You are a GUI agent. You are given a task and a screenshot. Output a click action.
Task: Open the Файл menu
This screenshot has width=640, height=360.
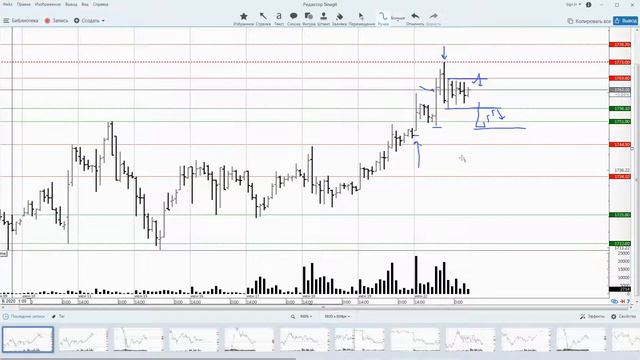7,4
